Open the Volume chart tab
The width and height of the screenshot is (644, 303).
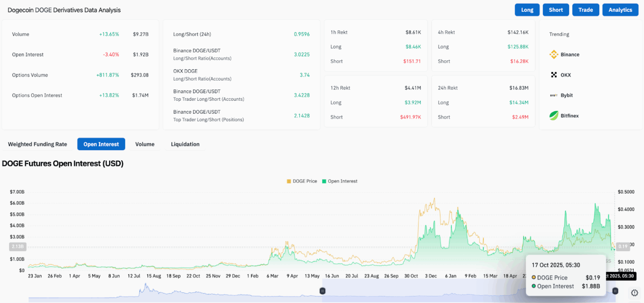145,144
